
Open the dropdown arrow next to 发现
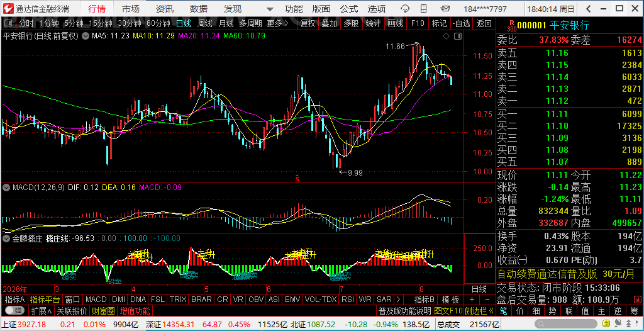pyautogui.click(x=269, y=9)
